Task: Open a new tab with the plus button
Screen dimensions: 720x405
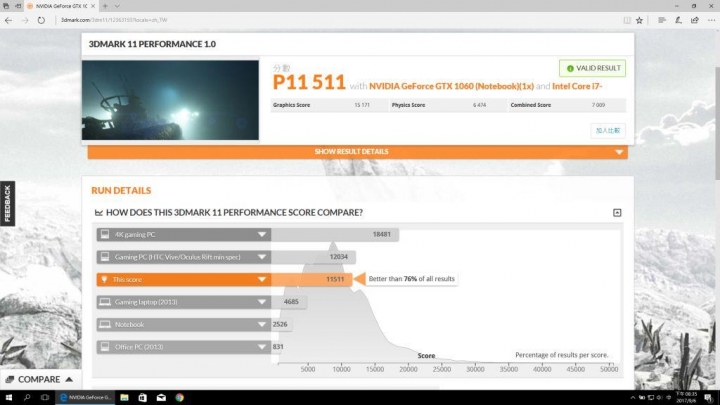Action: click(x=105, y=6)
